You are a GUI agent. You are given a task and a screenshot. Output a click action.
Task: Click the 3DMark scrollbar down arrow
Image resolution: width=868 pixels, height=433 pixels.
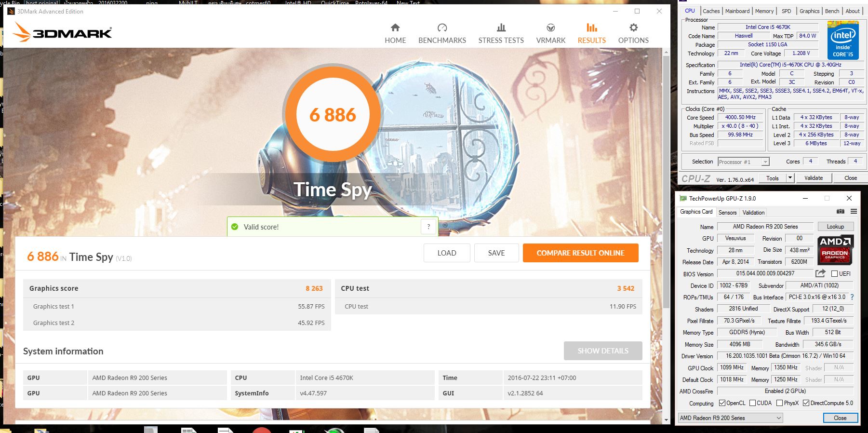[x=667, y=420]
